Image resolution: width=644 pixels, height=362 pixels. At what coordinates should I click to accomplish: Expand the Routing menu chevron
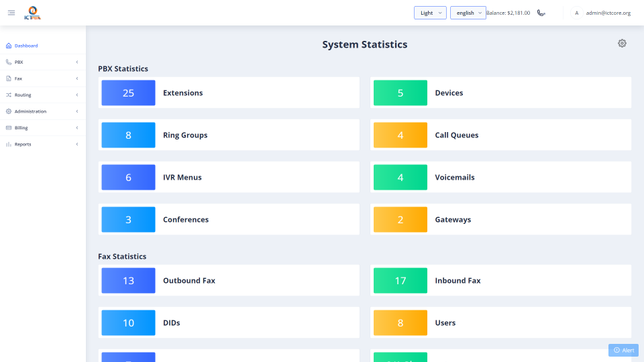[x=76, y=95]
